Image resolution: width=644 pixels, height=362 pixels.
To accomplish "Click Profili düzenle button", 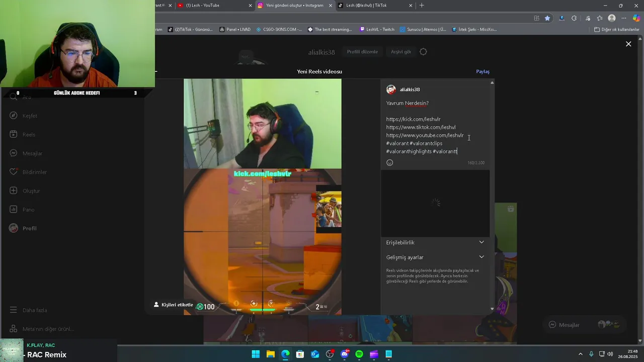I will pos(362,52).
